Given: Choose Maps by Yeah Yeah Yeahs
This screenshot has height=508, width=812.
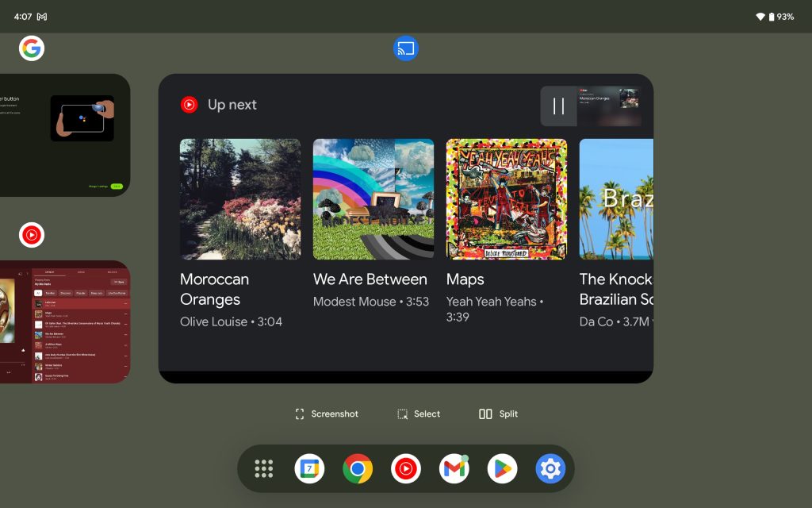Looking at the screenshot, I should click(506, 199).
